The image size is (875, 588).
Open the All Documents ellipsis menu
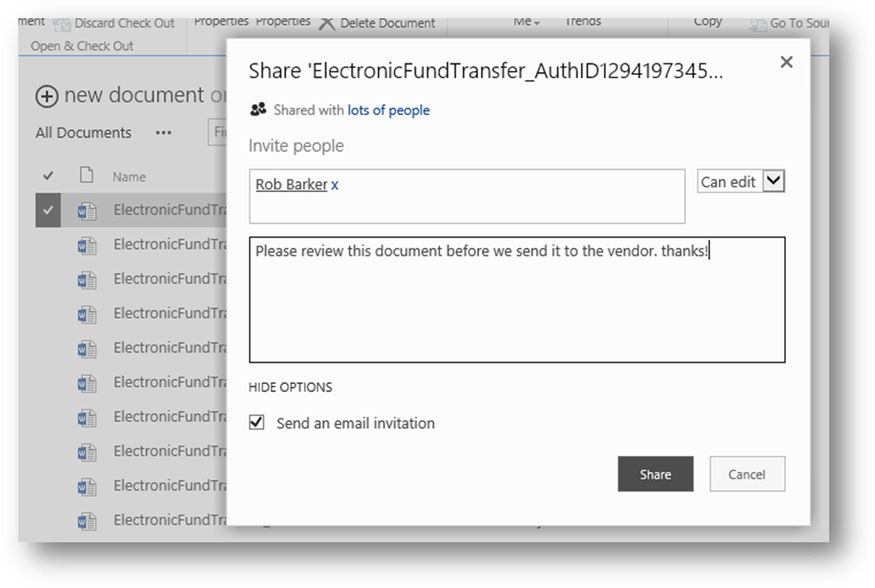tap(163, 133)
